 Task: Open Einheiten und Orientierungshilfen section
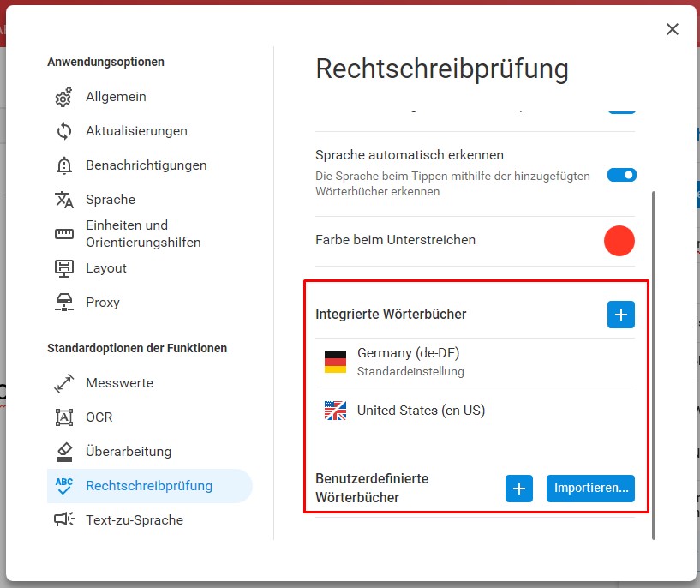click(150, 233)
